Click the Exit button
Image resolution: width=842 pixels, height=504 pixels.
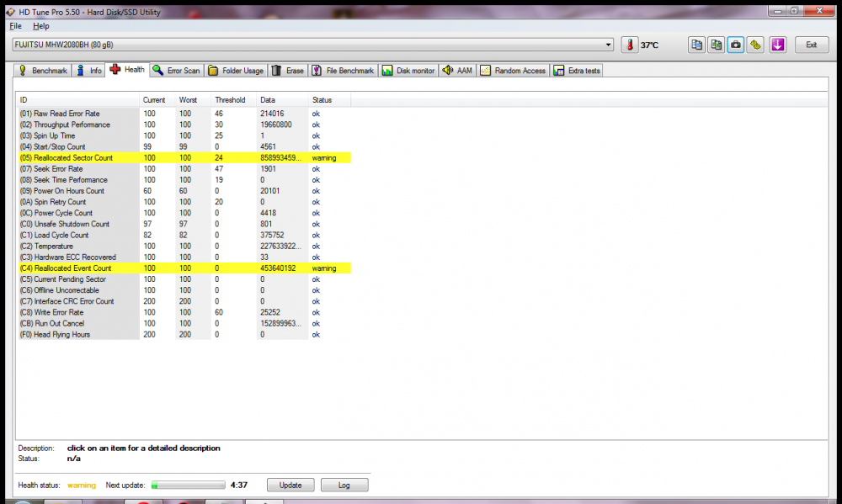(x=812, y=45)
